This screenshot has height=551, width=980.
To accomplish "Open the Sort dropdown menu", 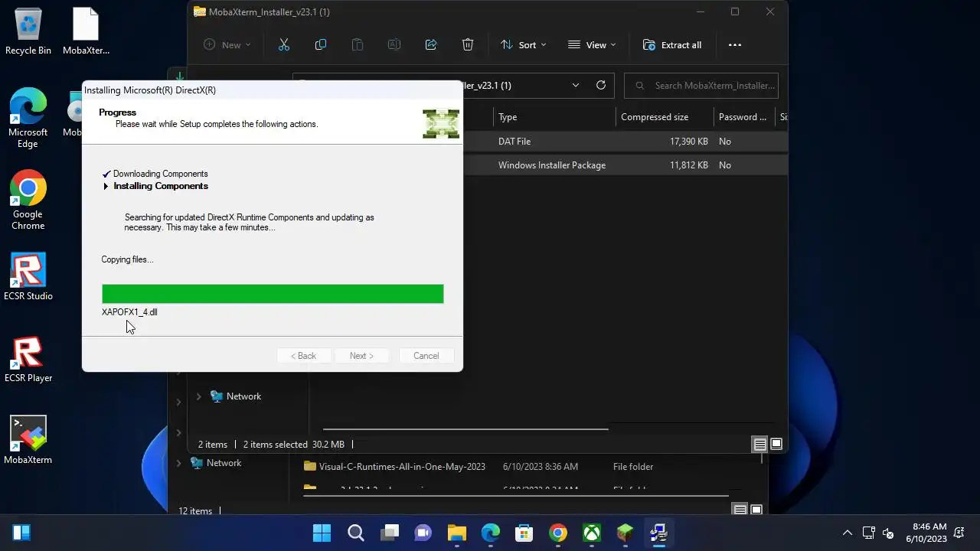I will [x=524, y=45].
